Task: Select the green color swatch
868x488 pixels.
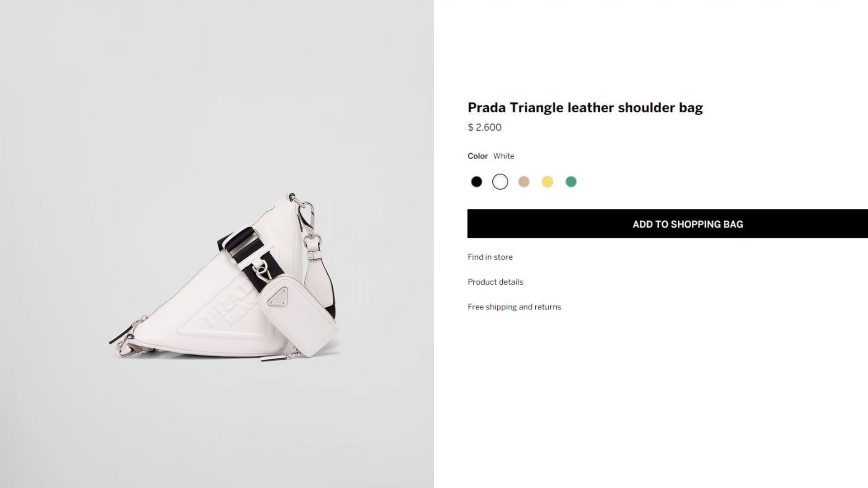Action: coord(571,182)
